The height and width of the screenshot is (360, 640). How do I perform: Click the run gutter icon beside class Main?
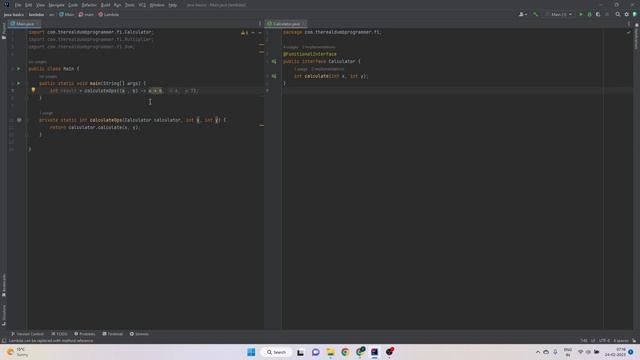click(x=18, y=69)
